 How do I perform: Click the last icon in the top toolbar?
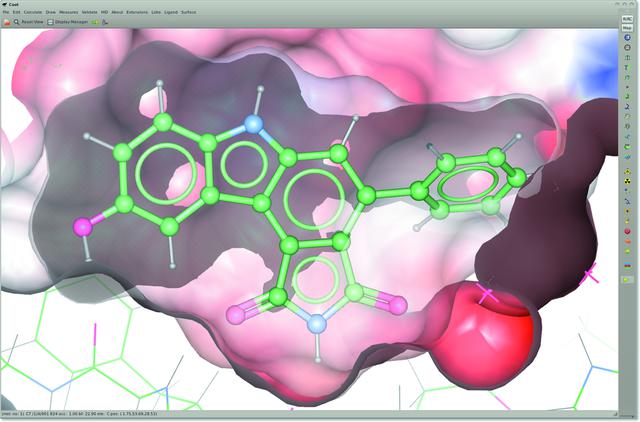pos(105,22)
